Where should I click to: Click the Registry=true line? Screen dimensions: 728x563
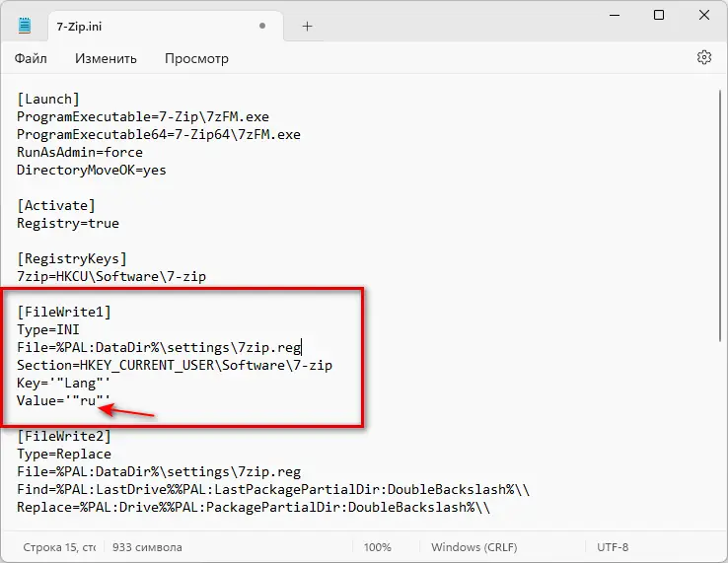coord(68,223)
